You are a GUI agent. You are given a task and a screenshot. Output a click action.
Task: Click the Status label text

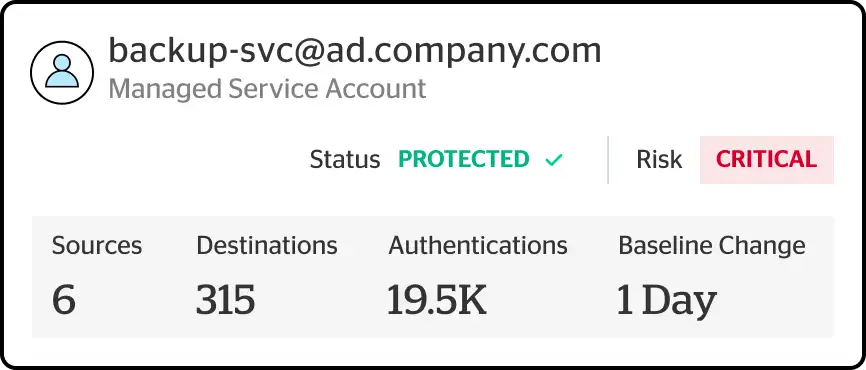[x=345, y=160]
